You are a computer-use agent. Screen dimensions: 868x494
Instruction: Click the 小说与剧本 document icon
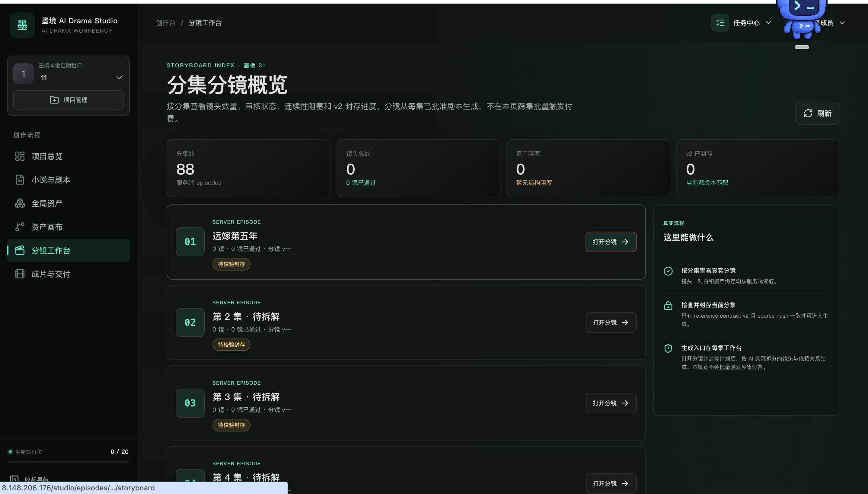pos(20,180)
